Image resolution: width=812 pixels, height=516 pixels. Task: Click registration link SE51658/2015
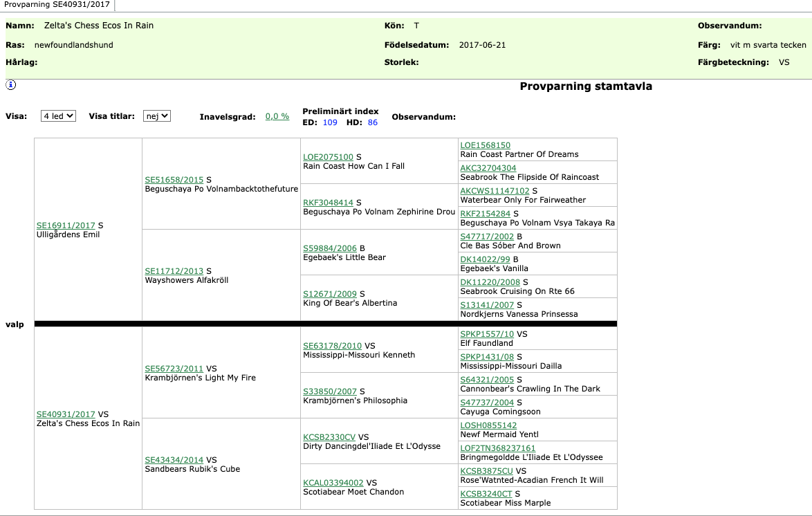[174, 180]
